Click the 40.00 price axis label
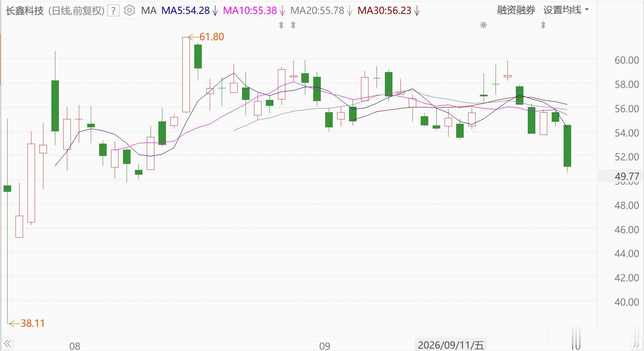Screen dimensions: 644x351 tap(627, 302)
